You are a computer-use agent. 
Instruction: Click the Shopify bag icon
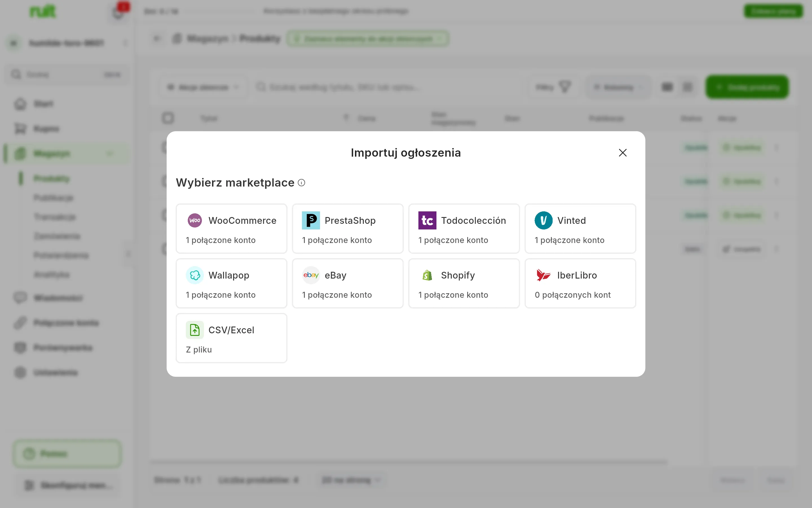(427, 275)
